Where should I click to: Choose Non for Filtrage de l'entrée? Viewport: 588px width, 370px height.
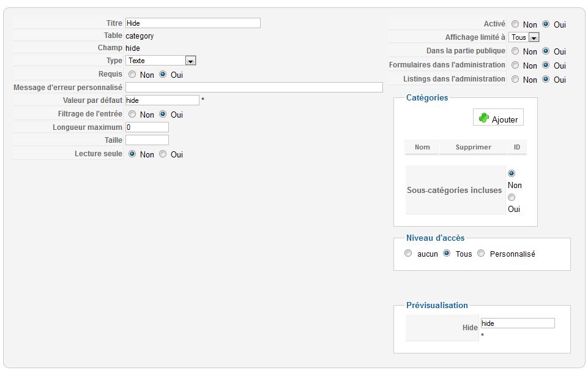(x=132, y=114)
